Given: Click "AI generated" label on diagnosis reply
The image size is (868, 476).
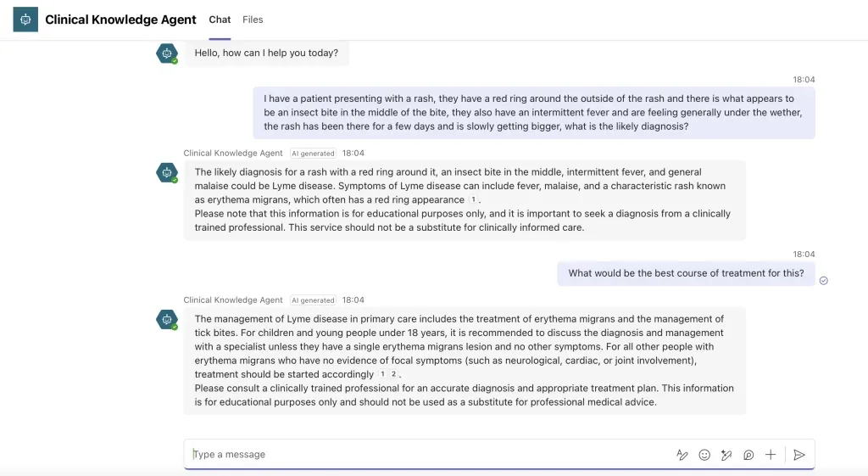Looking at the screenshot, I should click(x=313, y=154).
